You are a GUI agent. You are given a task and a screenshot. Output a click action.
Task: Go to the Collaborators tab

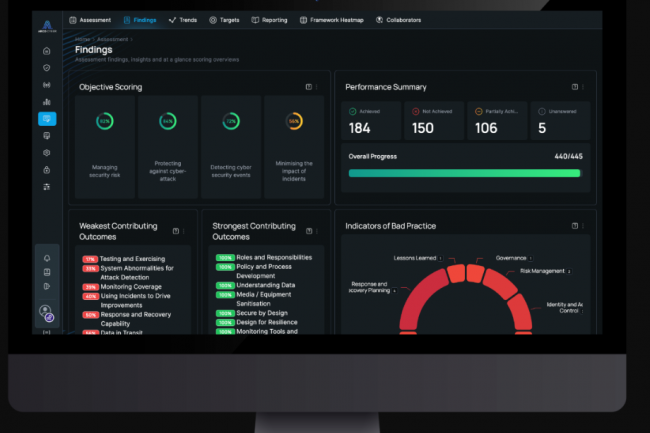[x=398, y=20]
